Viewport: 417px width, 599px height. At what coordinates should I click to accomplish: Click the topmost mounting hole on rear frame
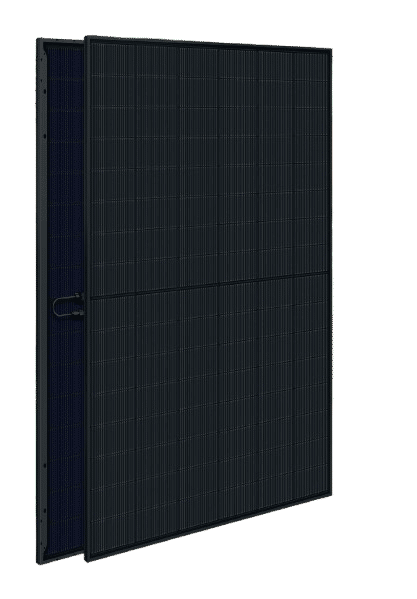[44, 91]
